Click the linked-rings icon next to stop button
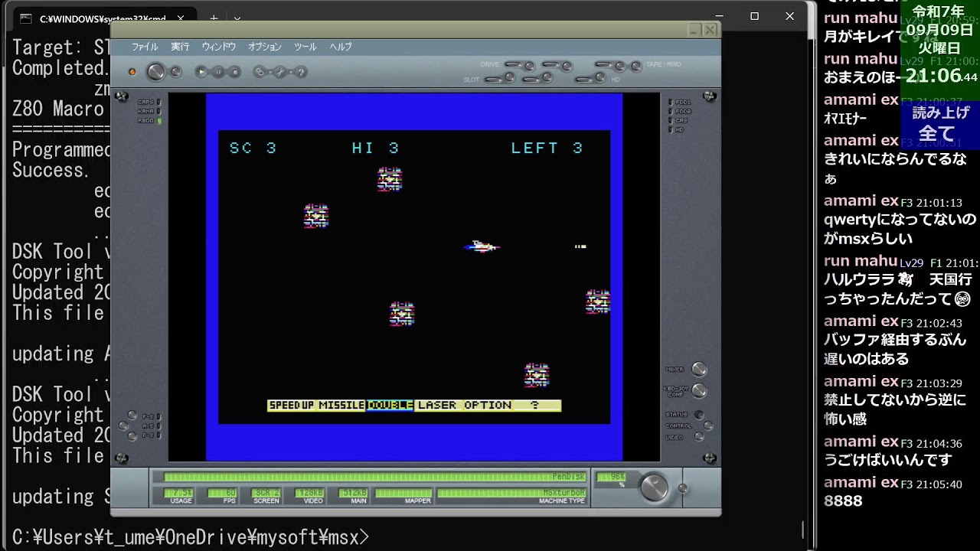980x551 pixels. [260, 72]
